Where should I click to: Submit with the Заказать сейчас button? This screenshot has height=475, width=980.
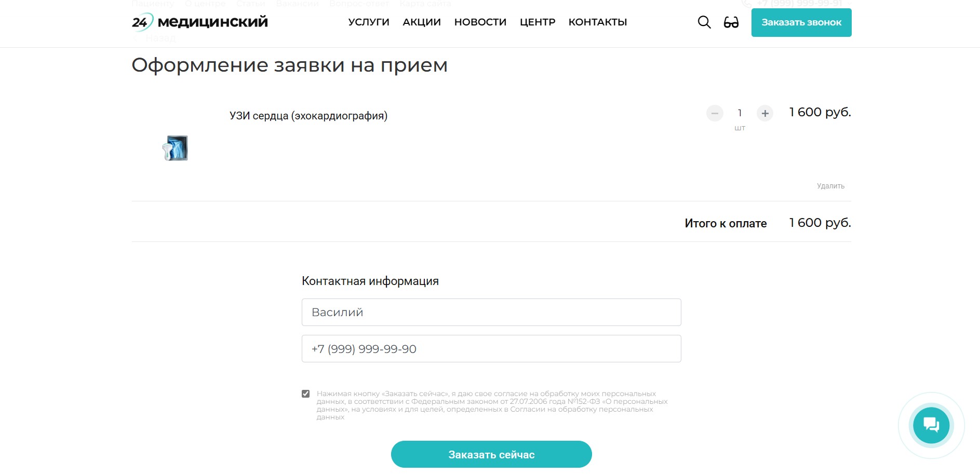[491, 454]
